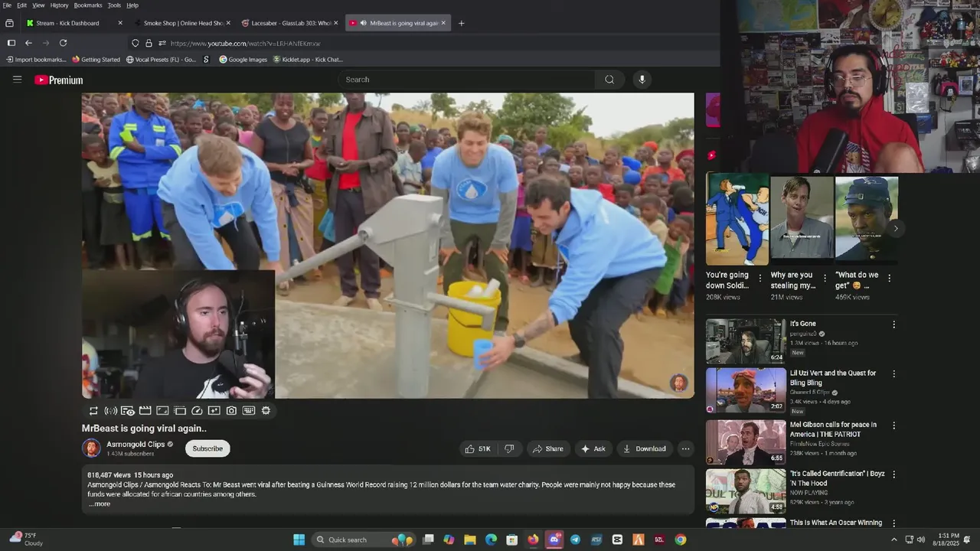Screen dimensions: 980x551
Task: Open the 'What do we get' short thumbnail
Action: point(866,219)
